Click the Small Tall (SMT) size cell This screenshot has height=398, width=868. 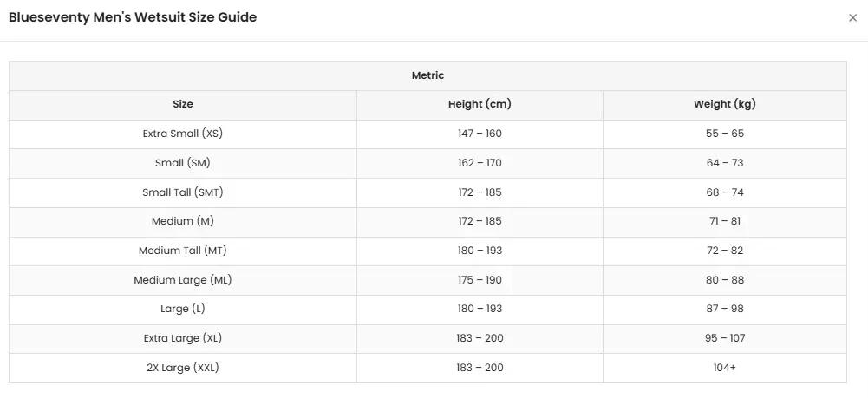coord(183,192)
